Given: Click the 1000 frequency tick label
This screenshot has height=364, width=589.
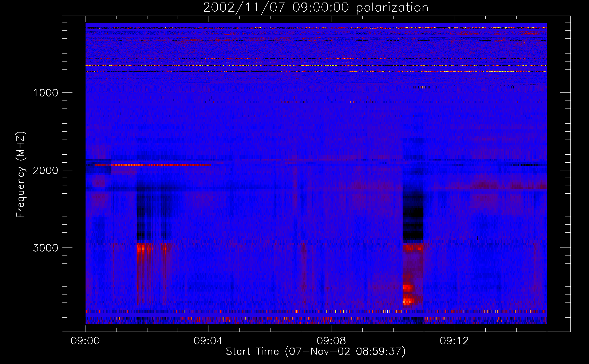Looking at the screenshot, I should pyautogui.click(x=46, y=93).
